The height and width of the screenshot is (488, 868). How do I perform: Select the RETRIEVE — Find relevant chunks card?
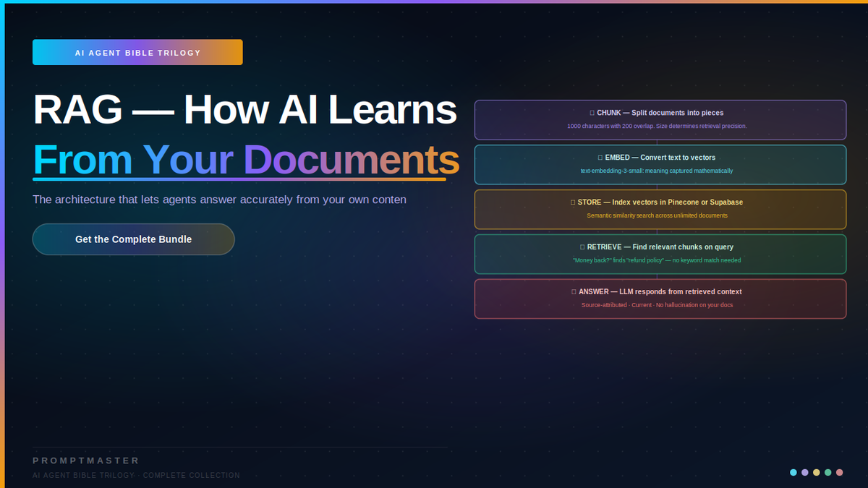[660, 254]
